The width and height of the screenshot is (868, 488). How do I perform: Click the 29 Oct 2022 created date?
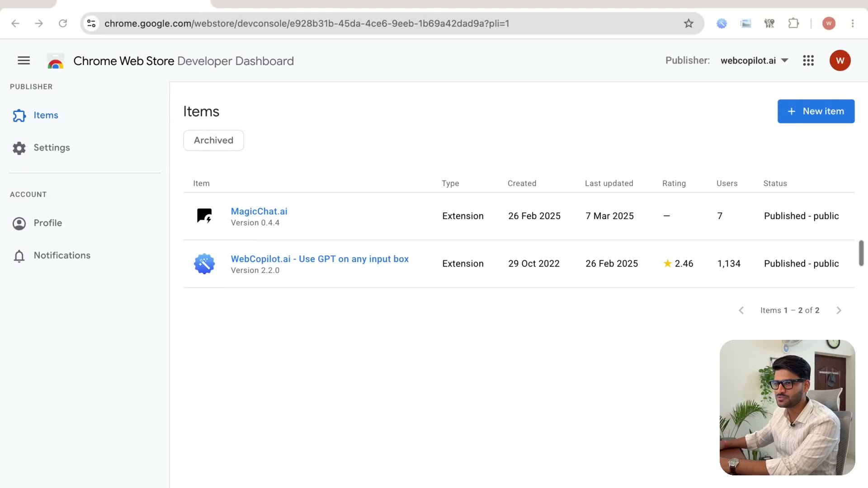[534, 264]
